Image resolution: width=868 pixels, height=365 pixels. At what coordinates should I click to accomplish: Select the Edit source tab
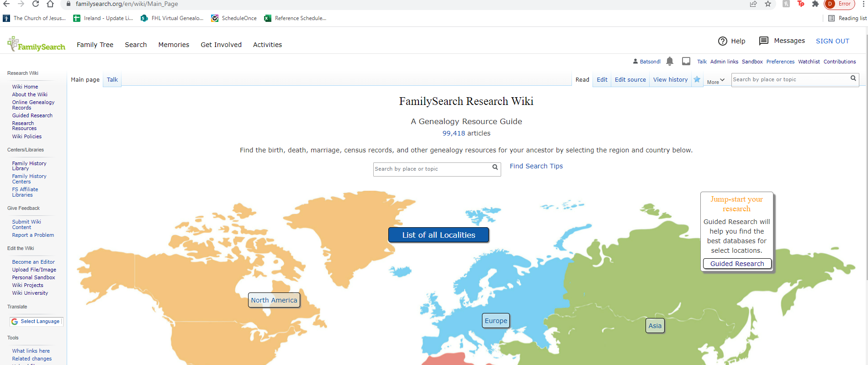630,79
